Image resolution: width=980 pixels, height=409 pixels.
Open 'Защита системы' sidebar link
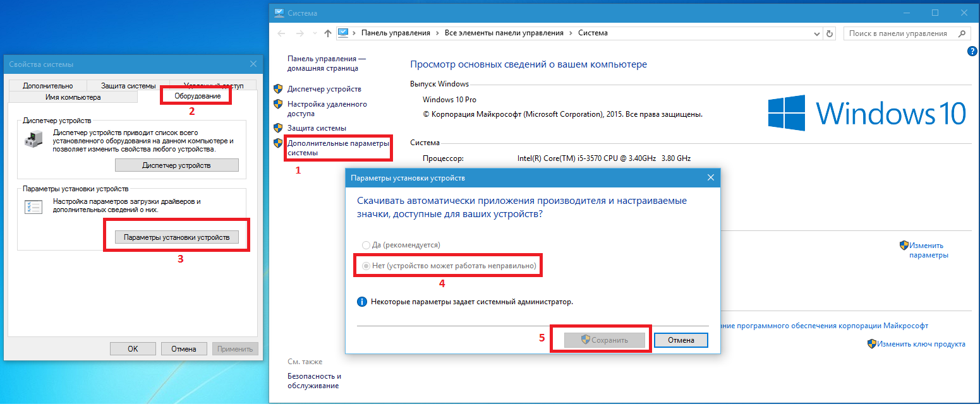(317, 128)
